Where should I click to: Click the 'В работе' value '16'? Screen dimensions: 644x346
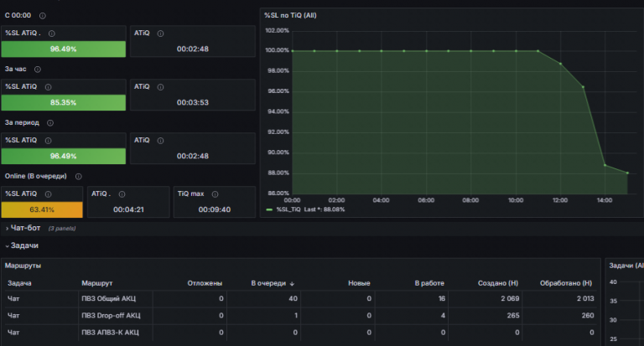[x=442, y=298]
